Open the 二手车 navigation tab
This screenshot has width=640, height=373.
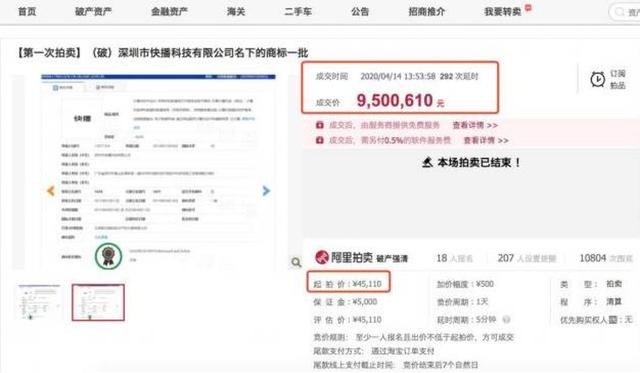click(298, 11)
